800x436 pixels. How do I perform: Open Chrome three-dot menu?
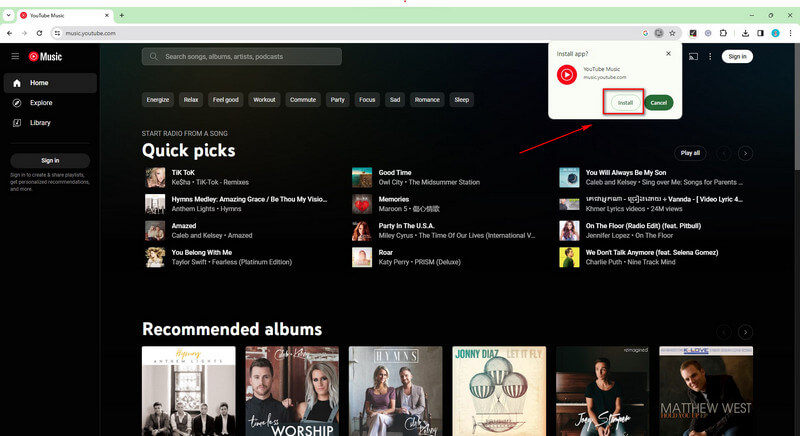coord(790,33)
